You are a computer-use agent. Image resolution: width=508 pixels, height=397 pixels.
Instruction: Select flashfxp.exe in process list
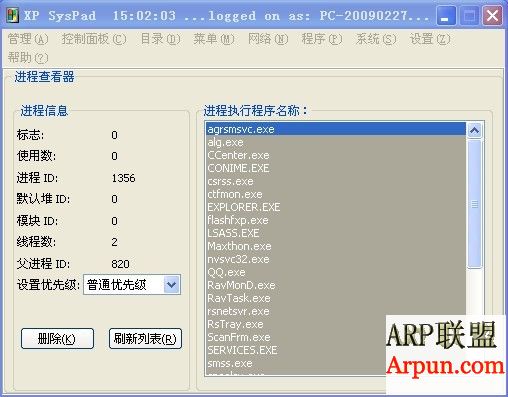coord(336,220)
